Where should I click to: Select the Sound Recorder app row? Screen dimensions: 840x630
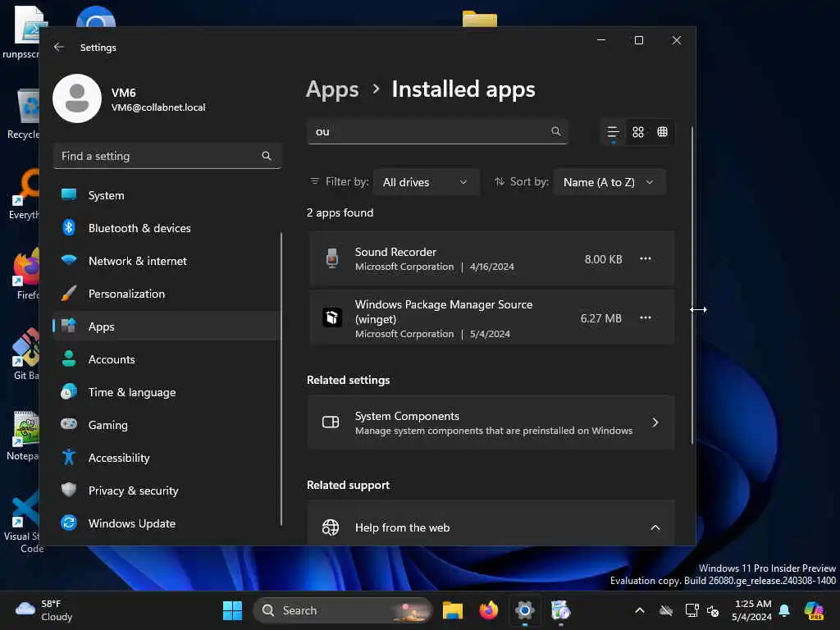tap(491, 258)
